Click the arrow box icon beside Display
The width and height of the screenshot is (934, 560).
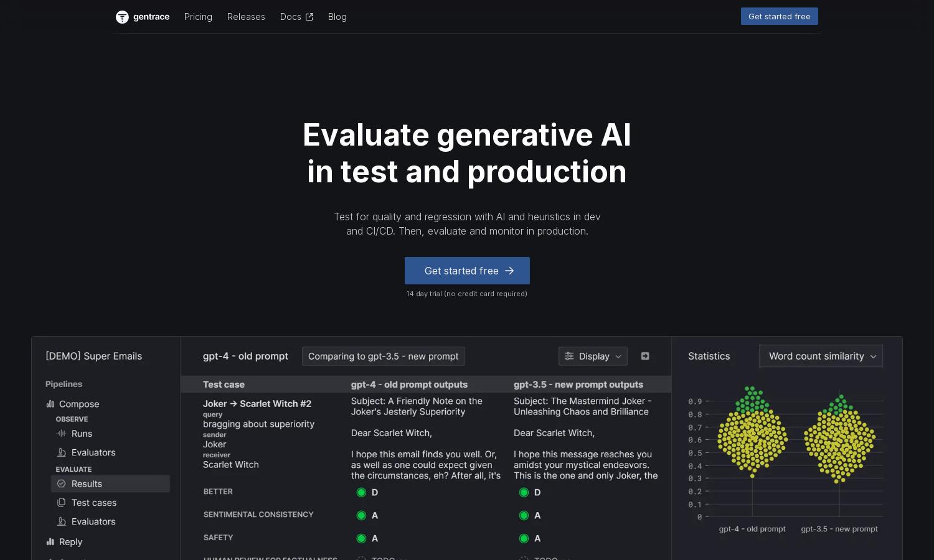tap(645, 356)
